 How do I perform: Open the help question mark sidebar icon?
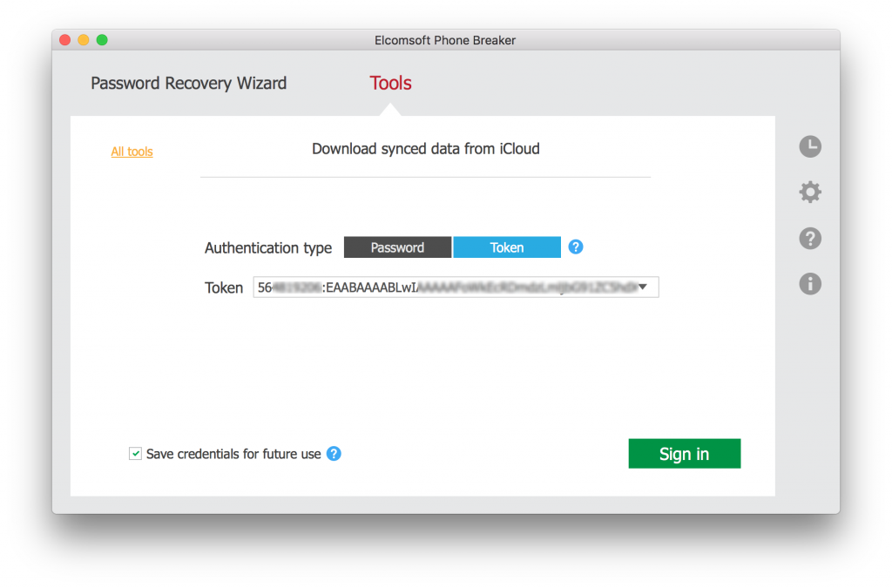[810, 238]
